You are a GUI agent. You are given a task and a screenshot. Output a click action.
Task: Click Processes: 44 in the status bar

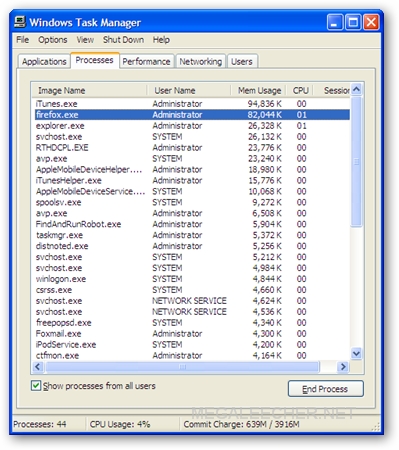(x=40, y=424)
